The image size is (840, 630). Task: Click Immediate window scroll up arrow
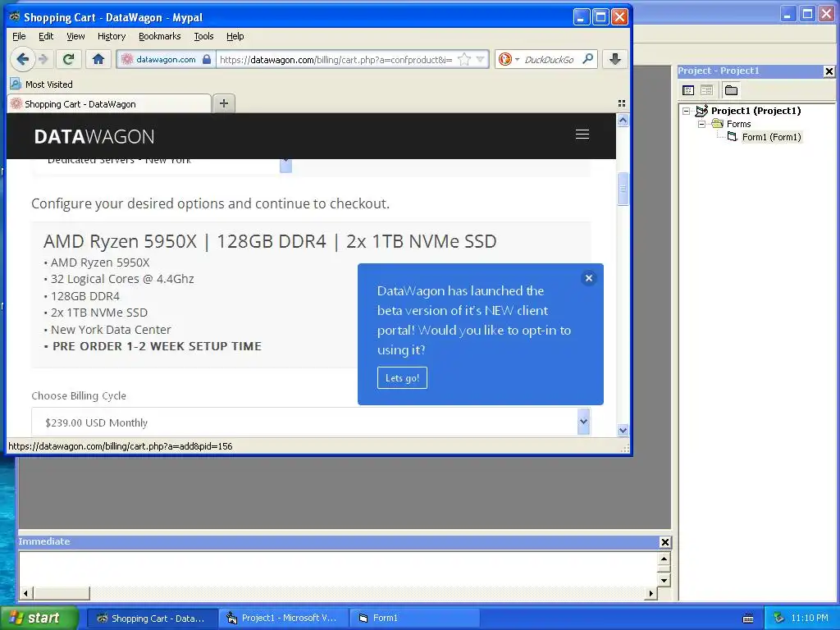[x=664, y=559]
